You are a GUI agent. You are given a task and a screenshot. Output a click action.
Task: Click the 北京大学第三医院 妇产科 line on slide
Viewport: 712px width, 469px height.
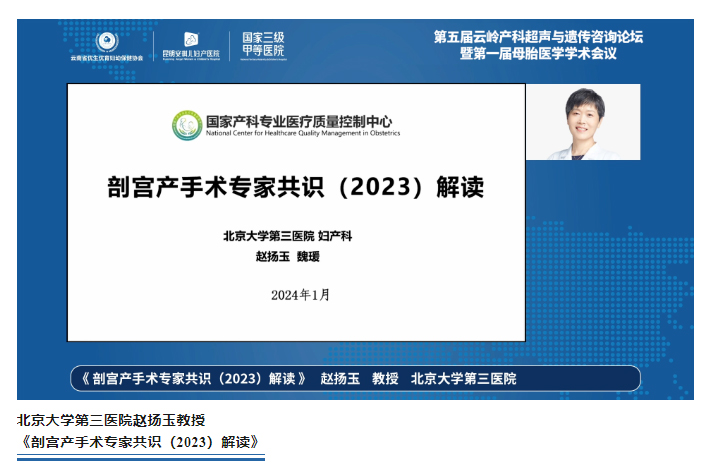296,237
